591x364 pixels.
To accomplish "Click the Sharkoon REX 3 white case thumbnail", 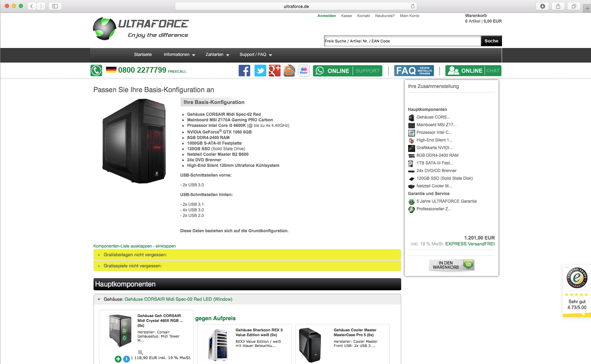I will (x=218, y=345).
